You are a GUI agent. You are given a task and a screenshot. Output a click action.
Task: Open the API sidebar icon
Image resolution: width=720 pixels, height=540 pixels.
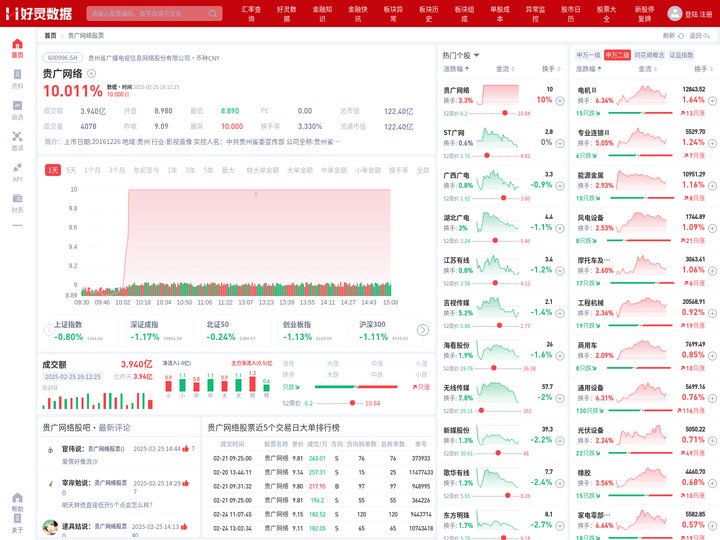(x=17, y=167)
